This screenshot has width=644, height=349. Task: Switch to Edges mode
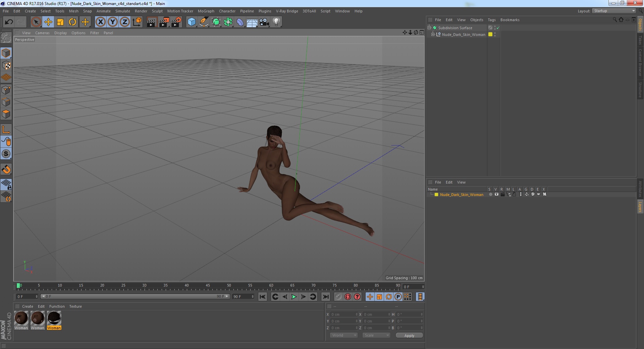[6, 102]
